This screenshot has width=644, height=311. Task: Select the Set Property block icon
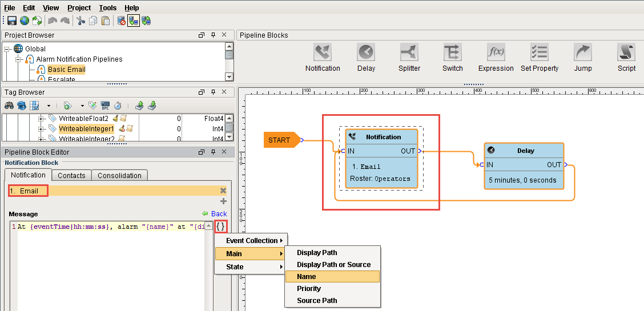tap(539, 53)
